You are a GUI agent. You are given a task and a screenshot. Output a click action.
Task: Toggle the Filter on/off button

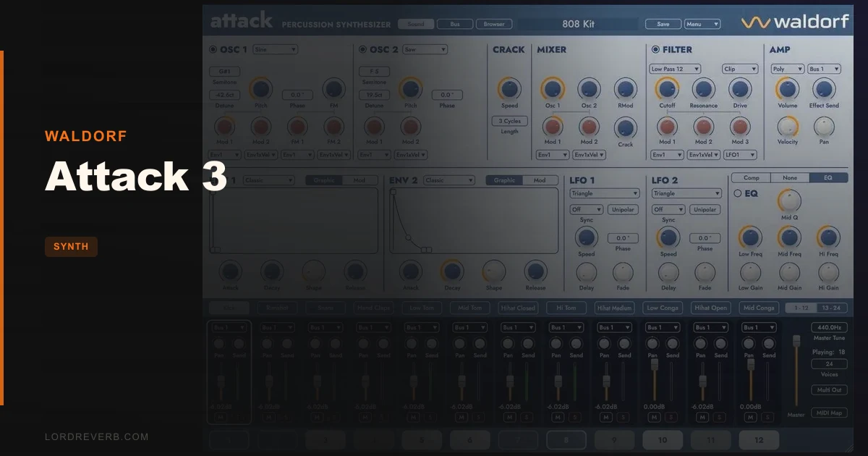[655, 50]
